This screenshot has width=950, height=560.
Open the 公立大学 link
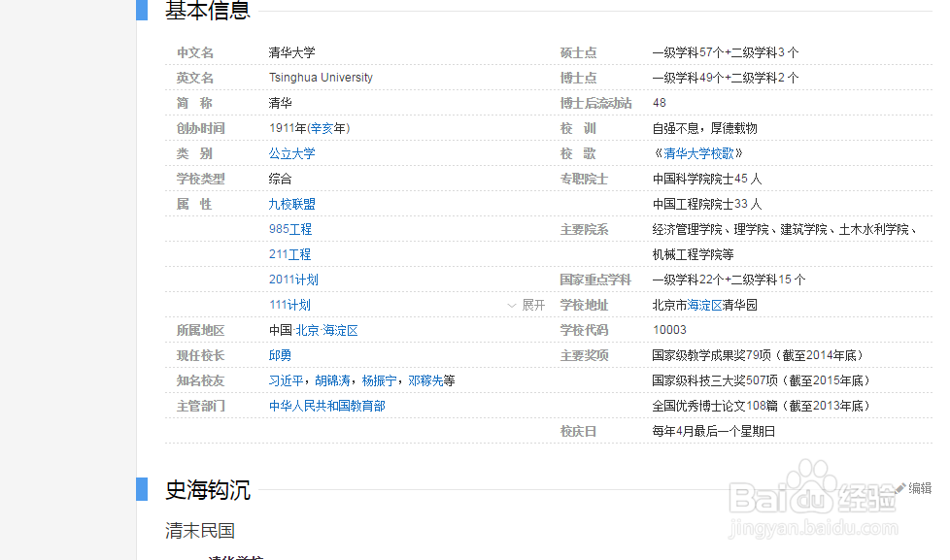point(292,153)
